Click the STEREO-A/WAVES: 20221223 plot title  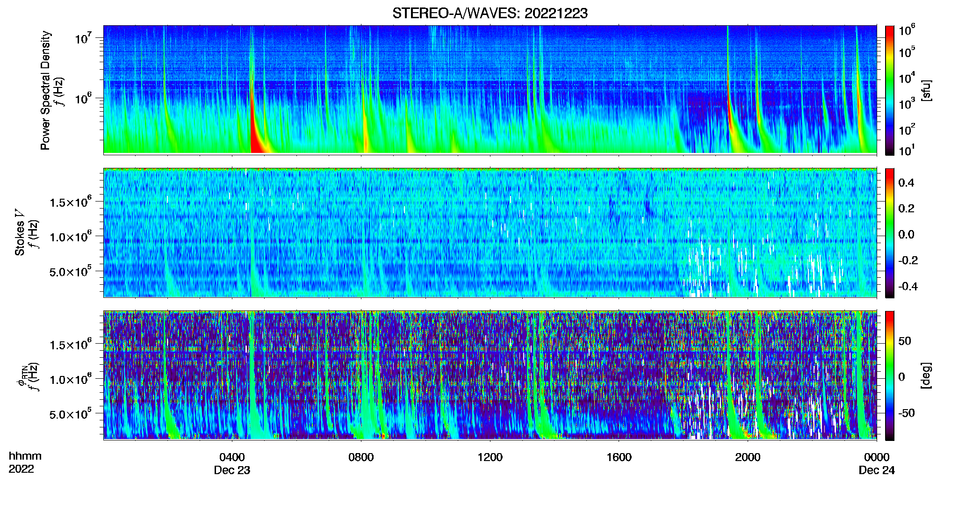(x=490, y=13)
